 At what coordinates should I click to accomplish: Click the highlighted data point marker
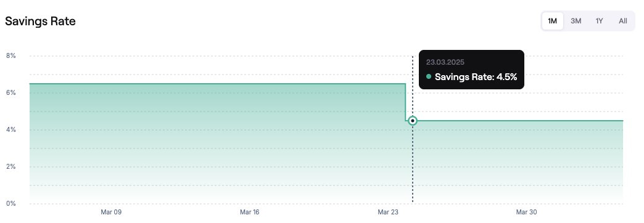pos(412,121)
